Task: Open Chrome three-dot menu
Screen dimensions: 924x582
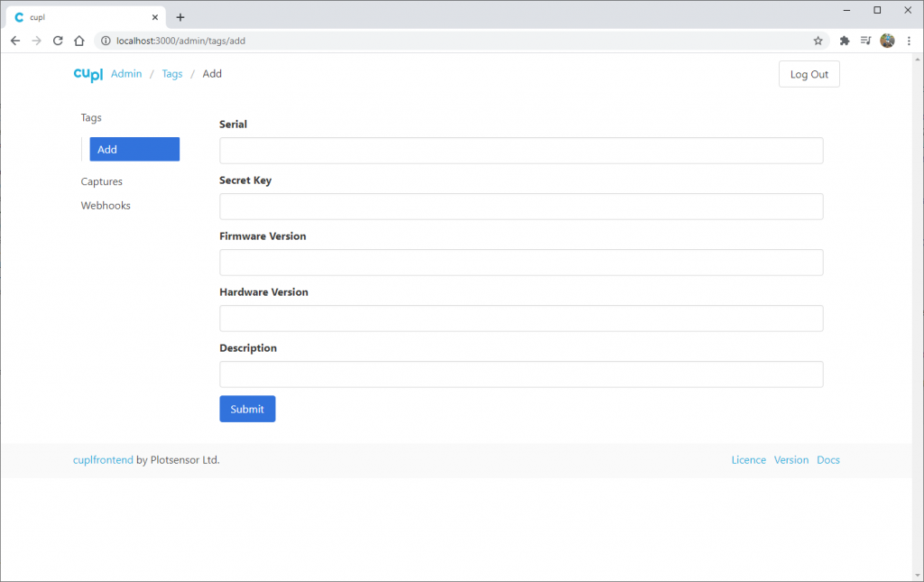Action: pos(909,41)
